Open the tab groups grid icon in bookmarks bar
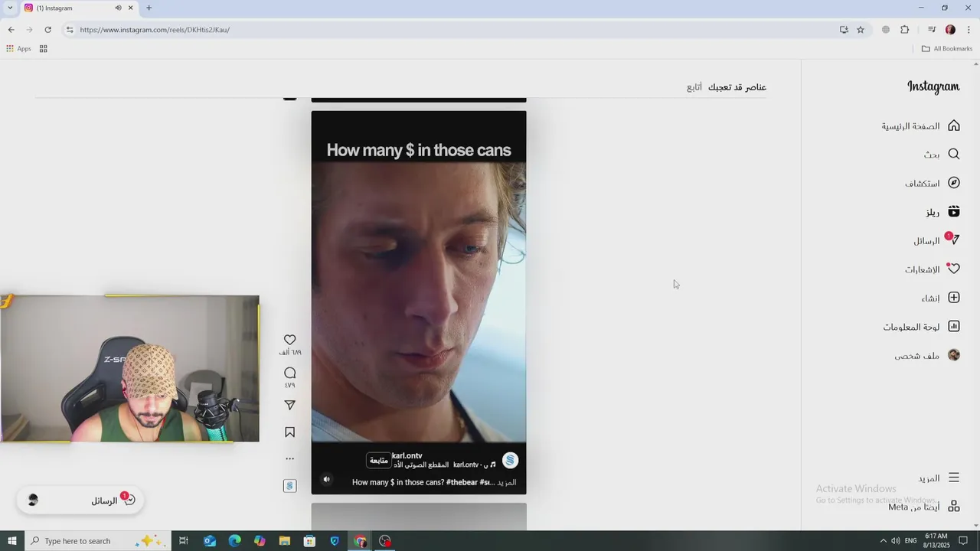This screenshot has height=551, width=980. click(44, 49)
